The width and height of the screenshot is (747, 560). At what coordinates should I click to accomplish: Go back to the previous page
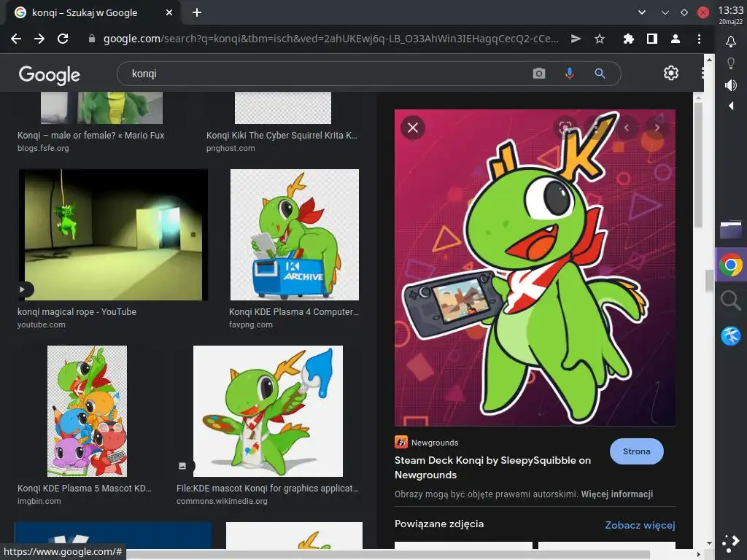pyautogui.click(x=16, y=39)
